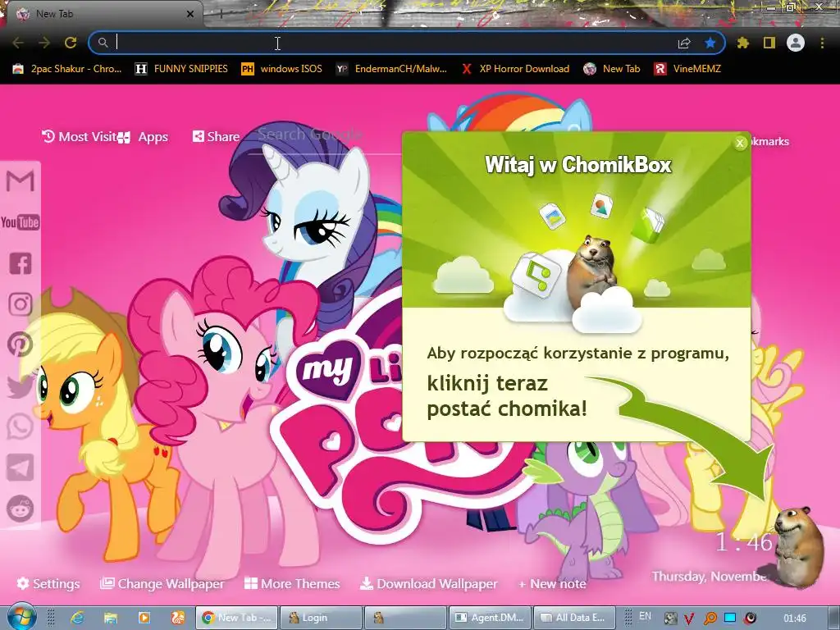Image resolution: width=840 pixels, height=630 pixels.
Task: Open Pinterest shortcut in sidebar
Action: click(21, 345)
